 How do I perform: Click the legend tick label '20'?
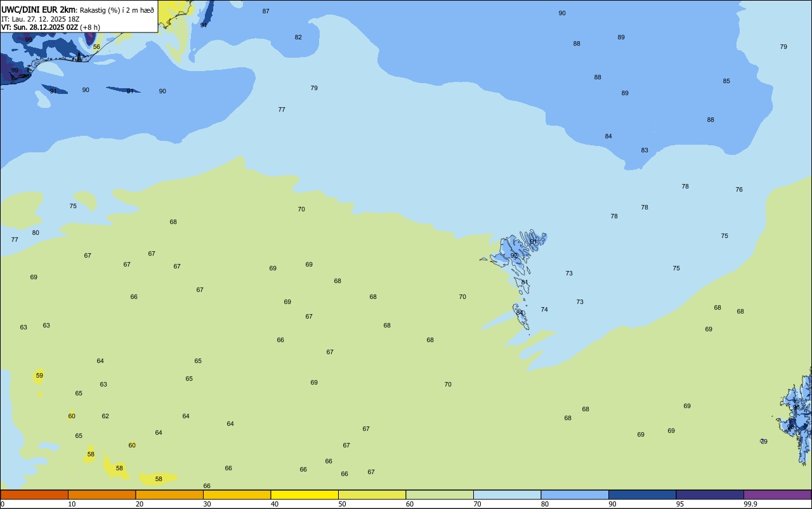(x=140, y=504)
